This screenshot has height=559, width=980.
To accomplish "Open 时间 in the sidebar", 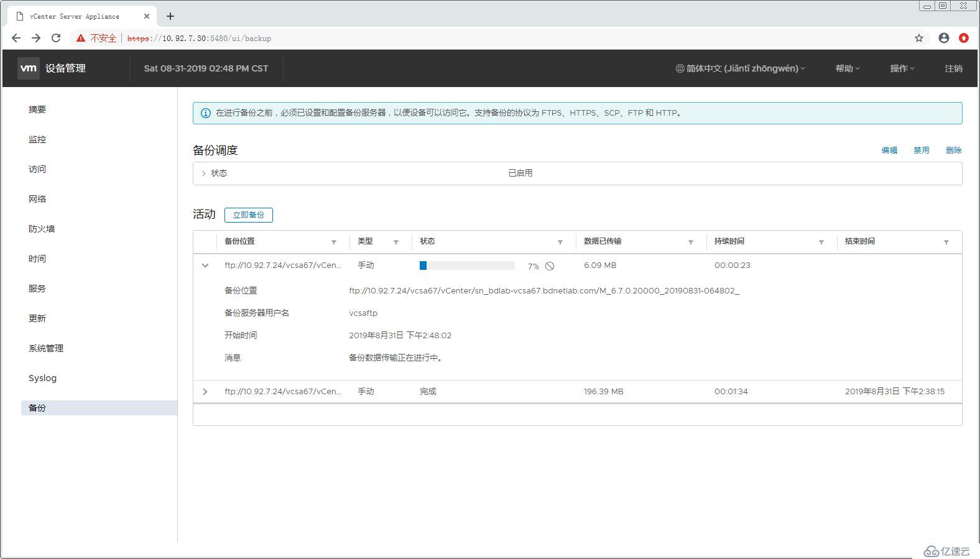I will coord(37,259).
